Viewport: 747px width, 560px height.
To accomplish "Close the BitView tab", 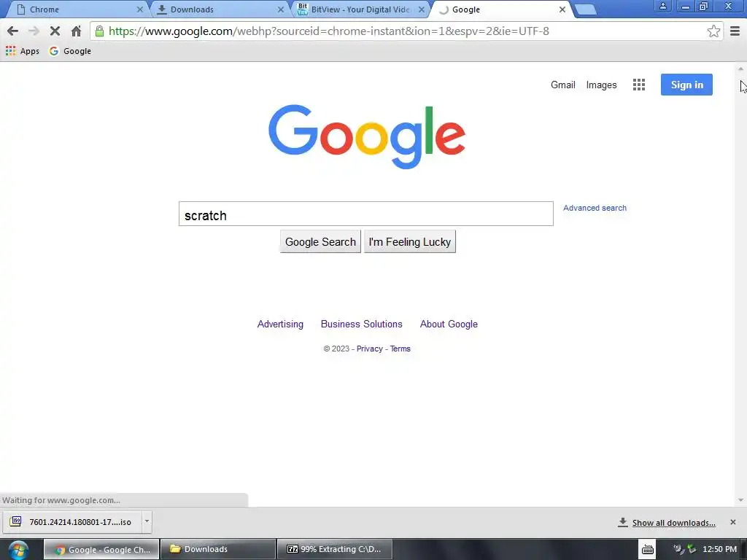I will click(422, 9).
